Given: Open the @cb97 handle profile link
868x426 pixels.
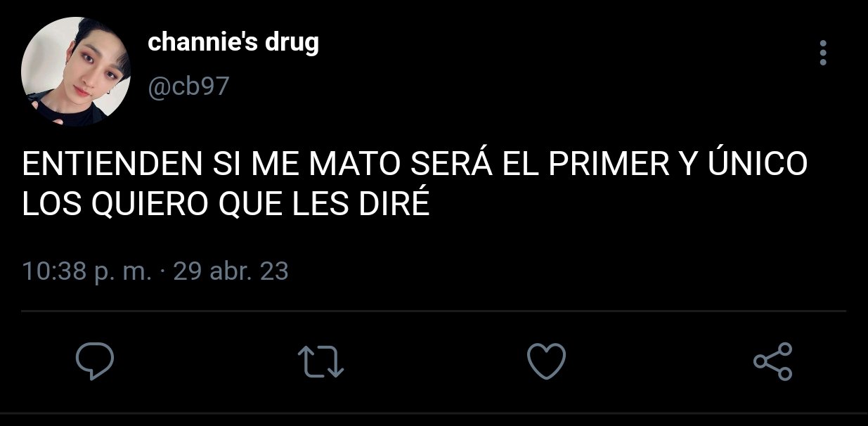Looking at the screenshot, I should (188, 87).
